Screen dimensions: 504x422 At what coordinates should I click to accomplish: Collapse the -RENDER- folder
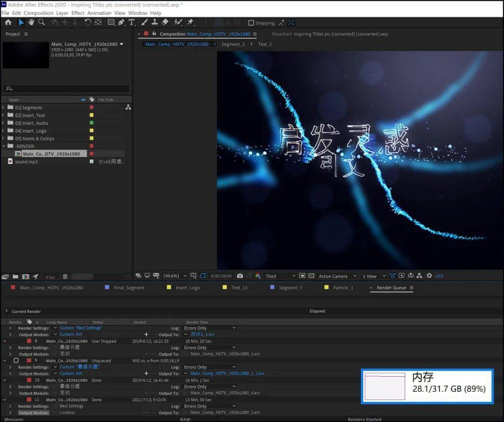[x=4, y=146]
